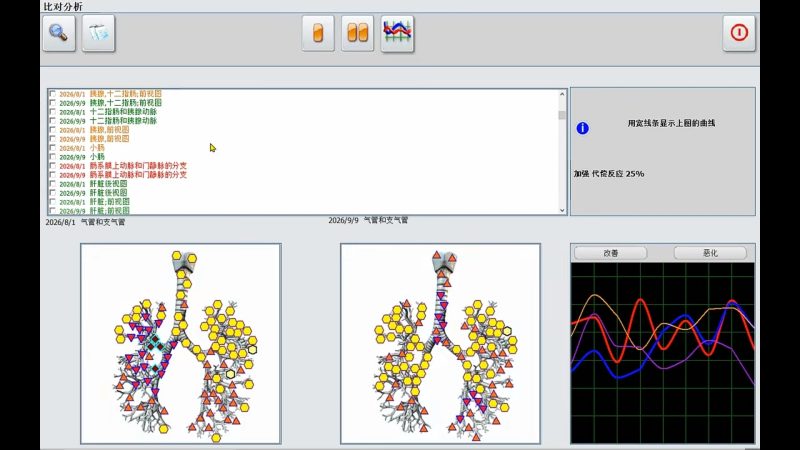Viewport: 800px width, 450px height.
Task: Click the magnifying glass search icon
Action: coord(59,33)
